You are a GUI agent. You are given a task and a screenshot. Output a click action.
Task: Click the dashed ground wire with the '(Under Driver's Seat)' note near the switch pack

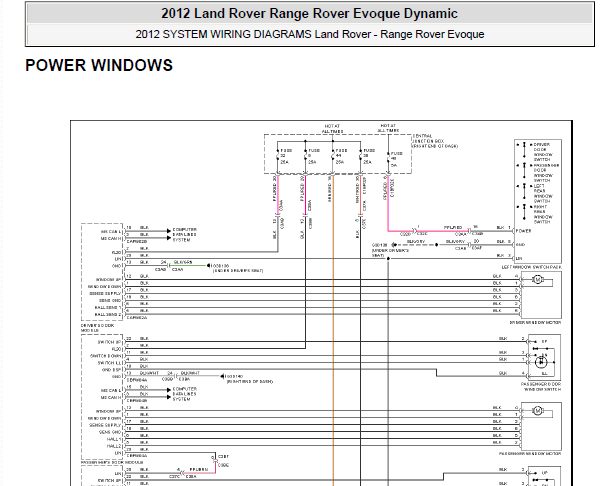(x=417, y=245)
